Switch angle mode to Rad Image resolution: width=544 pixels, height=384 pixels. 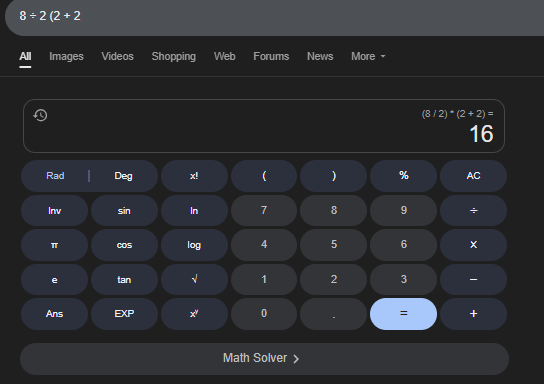[x=55, y=176]
